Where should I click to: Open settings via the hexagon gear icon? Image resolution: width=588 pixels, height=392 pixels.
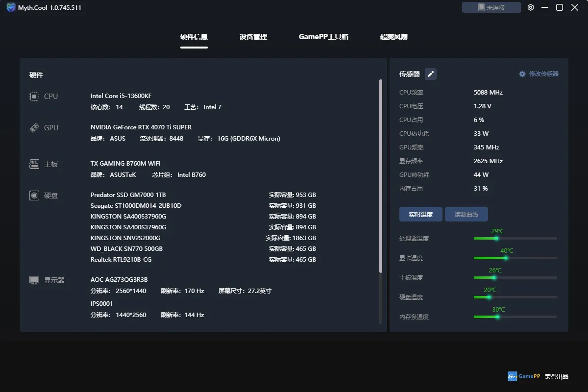pos(531,7)
